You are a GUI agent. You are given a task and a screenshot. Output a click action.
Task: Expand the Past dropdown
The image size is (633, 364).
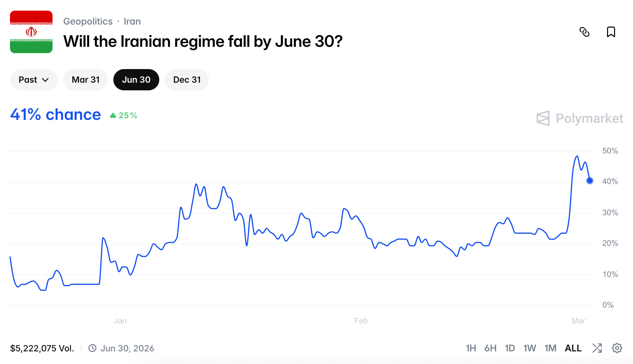point(34,80)
